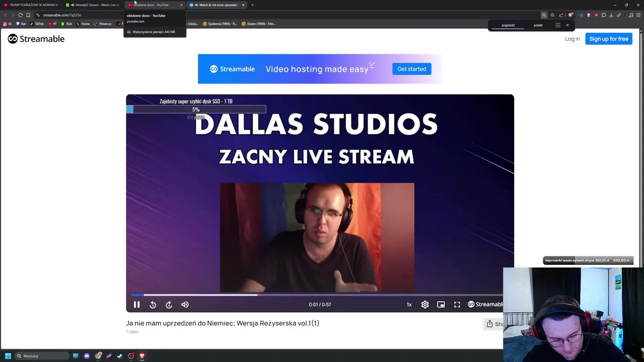
Task: Seek on the video progress bar
Action: [x=317, y=295]
